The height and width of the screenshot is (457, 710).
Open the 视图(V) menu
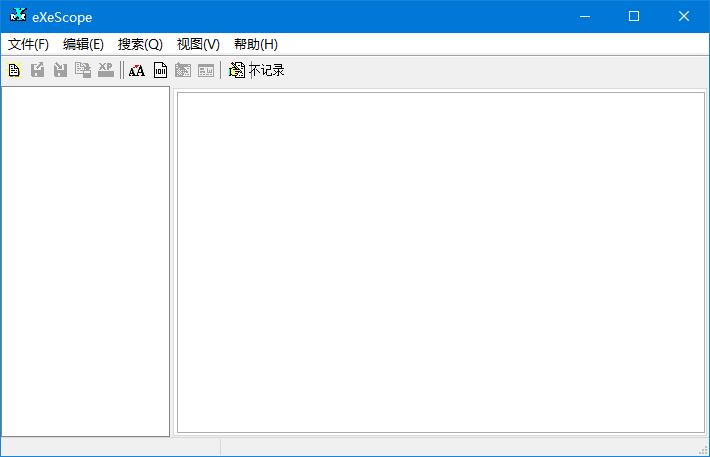198,44
